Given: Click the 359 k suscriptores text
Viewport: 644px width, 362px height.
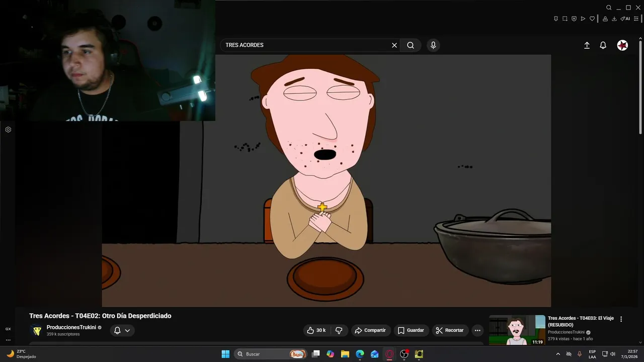Looking at the screenshot, I should pyautogui.click(x=63, y=334).
